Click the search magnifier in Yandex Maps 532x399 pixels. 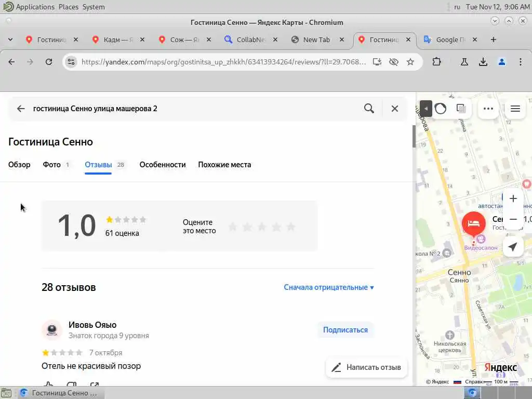pyautogui.click(x=369, y=109)
